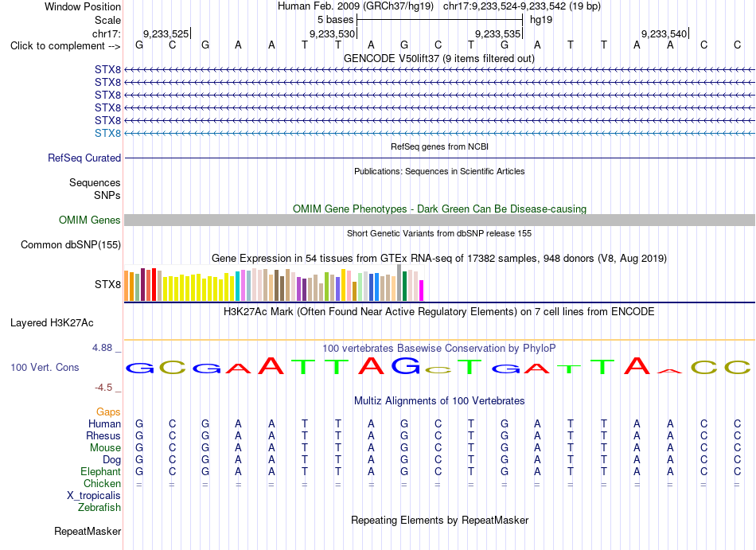This screenshot has height=550, width=756.
Task: Click the Human Feb. 2009 (GRCh37/hg19) title
Action: tap(356, 6)
